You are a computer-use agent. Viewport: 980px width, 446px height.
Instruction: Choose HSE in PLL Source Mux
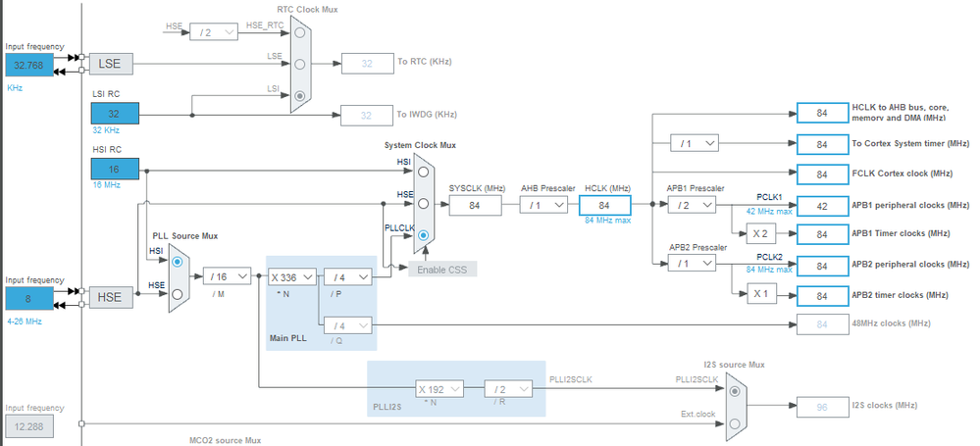tap(178, 294)
